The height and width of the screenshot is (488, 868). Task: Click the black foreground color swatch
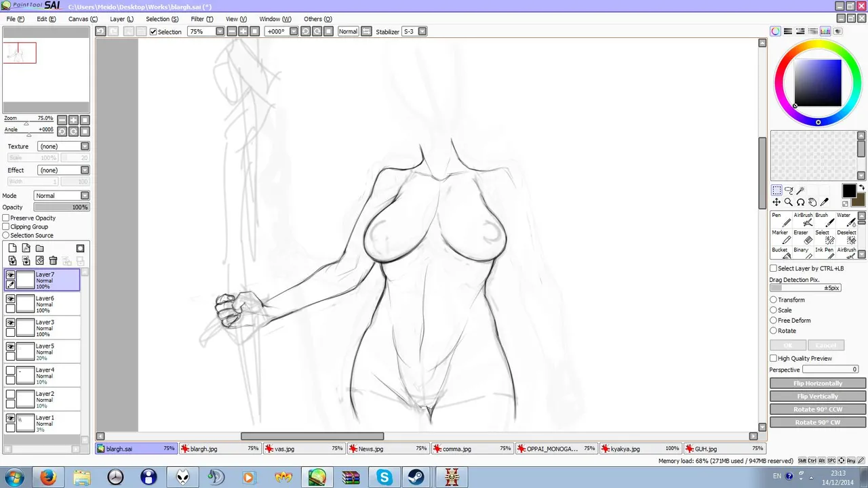848,191
